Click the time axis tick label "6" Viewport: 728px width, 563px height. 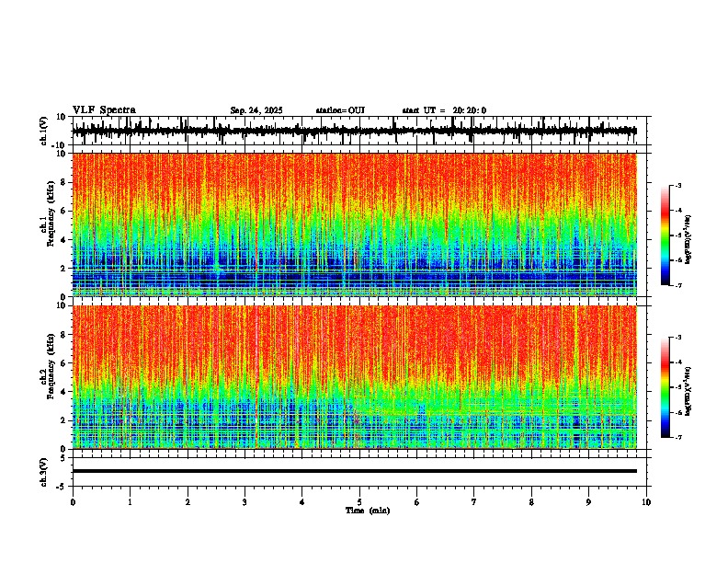(x=417, y=502)
